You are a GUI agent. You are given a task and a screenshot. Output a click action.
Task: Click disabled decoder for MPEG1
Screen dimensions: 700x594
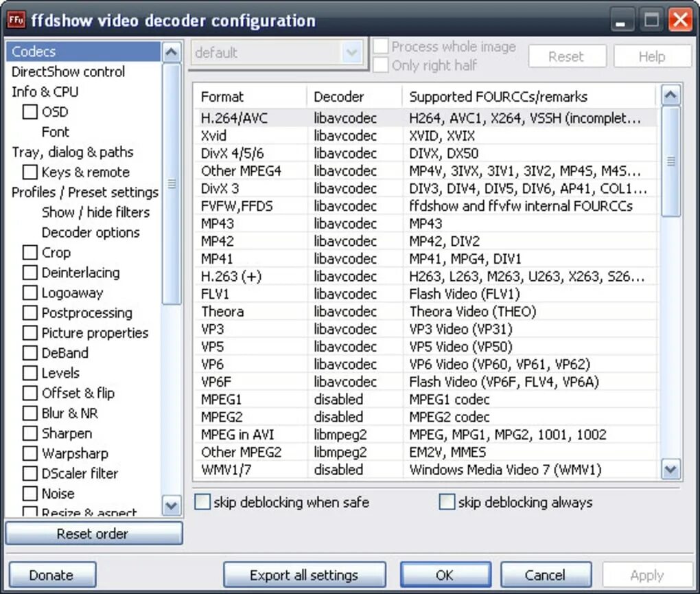pyautogui.click(x=338, y=399)
